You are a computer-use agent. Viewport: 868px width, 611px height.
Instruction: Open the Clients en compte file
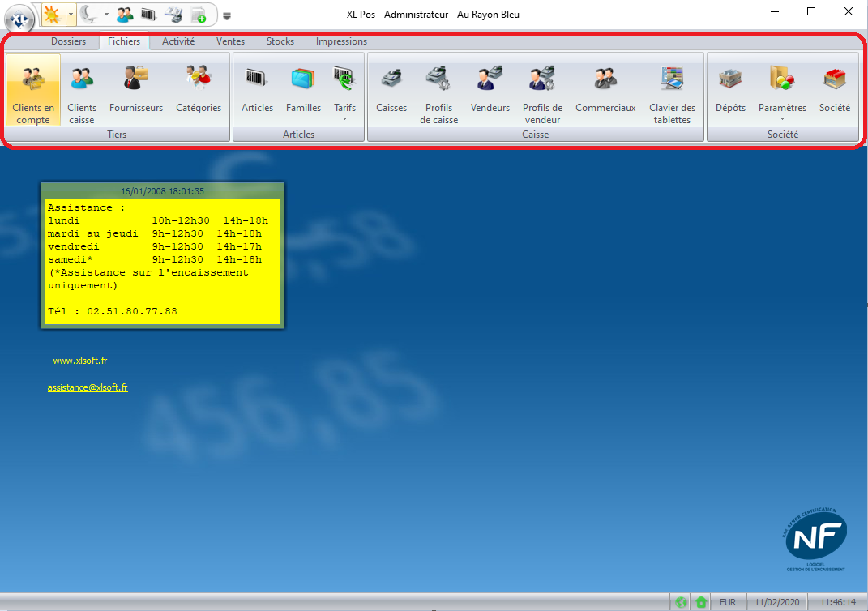32,91
